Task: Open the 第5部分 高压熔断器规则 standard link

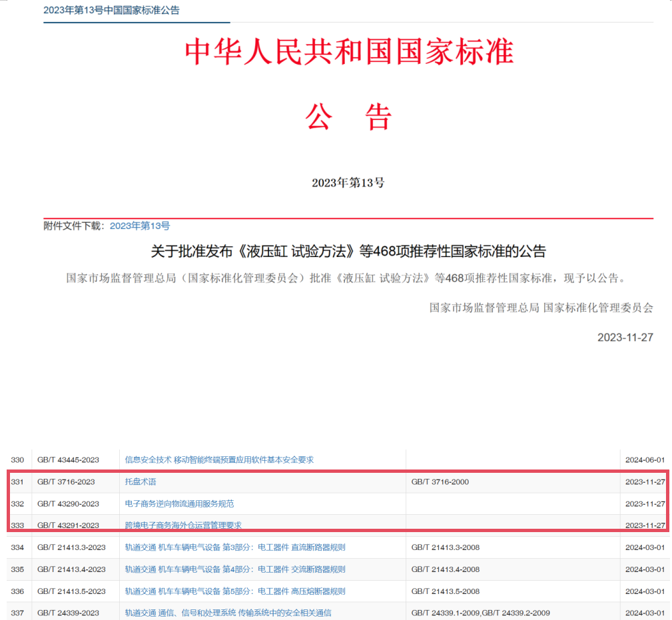Action: point(235,591)
